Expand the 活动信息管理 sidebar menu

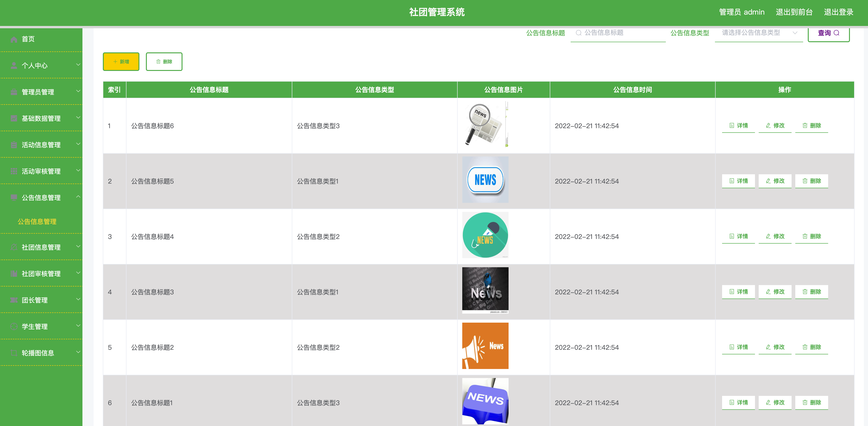click(41, 145)
